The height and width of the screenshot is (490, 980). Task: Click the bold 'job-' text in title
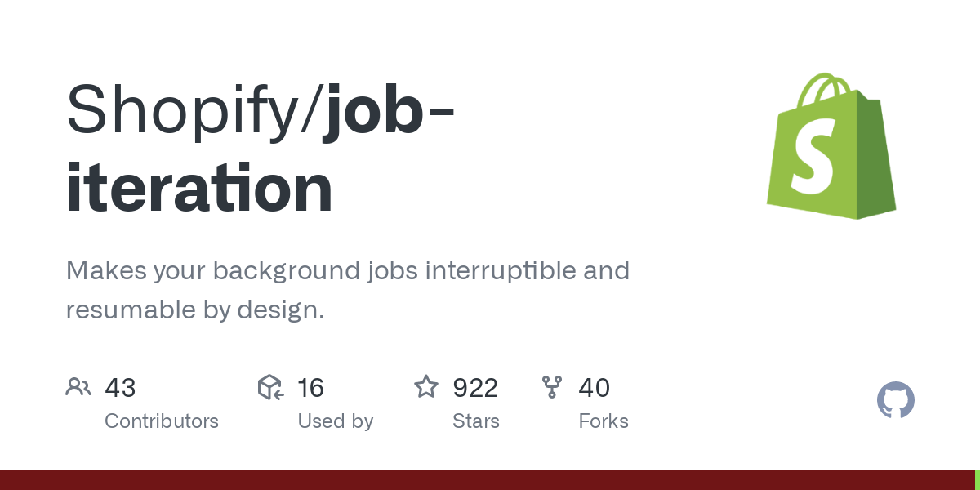[x=389, y=110]
